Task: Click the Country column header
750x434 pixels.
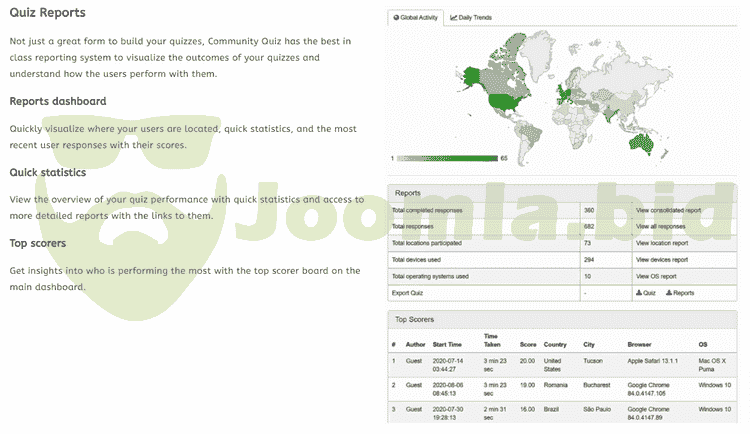Action: pos(555,345)
